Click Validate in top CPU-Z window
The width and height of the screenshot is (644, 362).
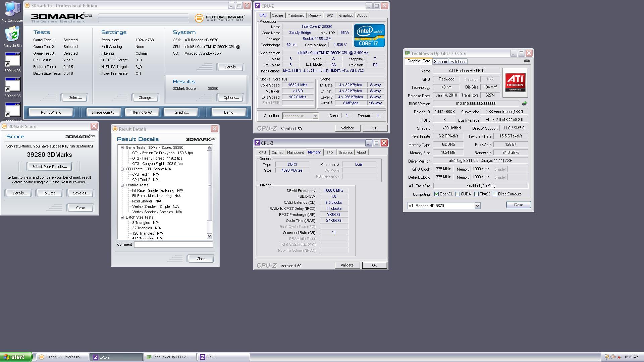(x=347, y=128)
